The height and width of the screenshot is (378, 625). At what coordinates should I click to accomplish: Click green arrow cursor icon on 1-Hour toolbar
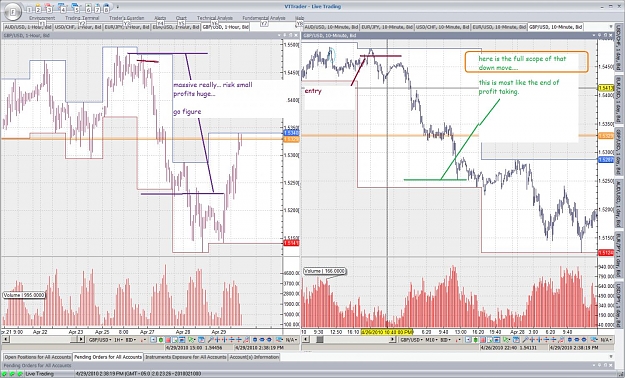click(192, 340)
